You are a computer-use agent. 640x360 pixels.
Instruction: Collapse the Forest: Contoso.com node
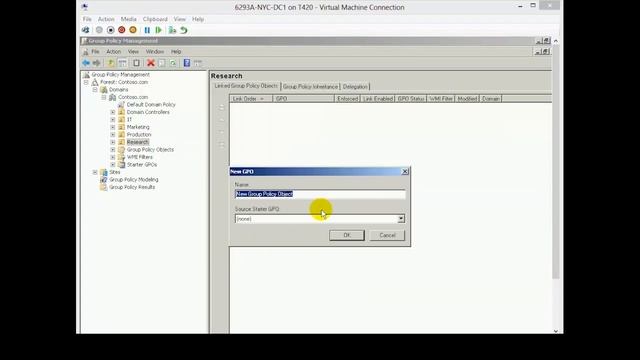pyautogui.click(x=86, y=82)
